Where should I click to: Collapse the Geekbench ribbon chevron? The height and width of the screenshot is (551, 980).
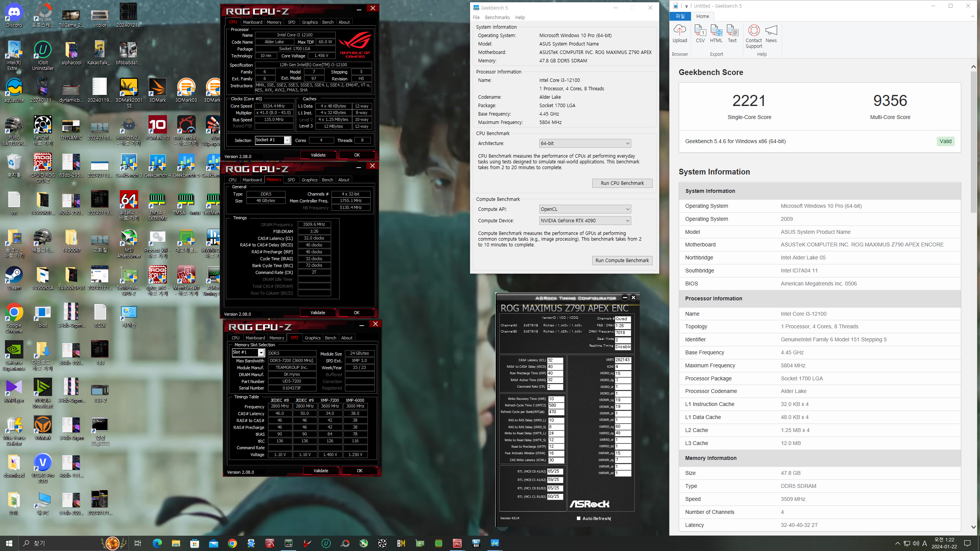[973, 16]
